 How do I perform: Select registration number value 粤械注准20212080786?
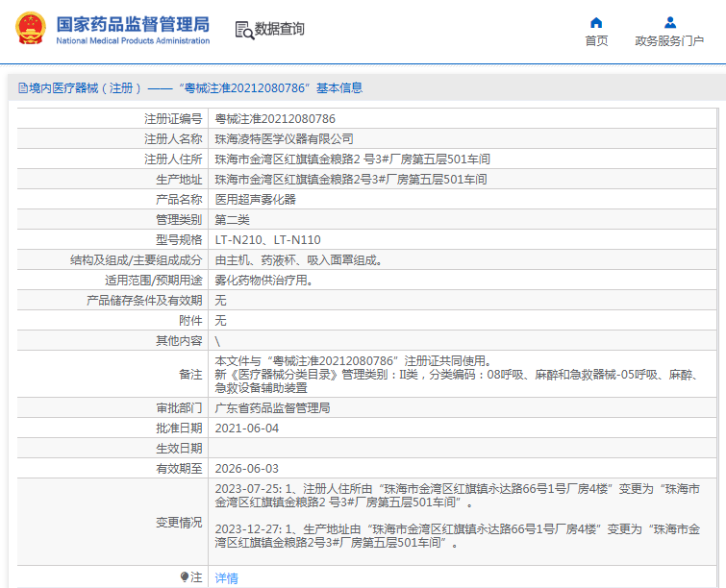(x=275, y=119)
